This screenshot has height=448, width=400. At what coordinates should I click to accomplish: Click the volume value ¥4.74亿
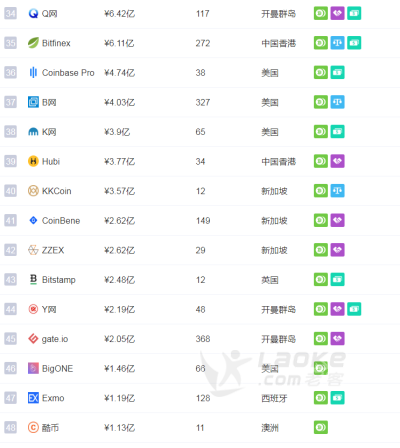point(119,73)
